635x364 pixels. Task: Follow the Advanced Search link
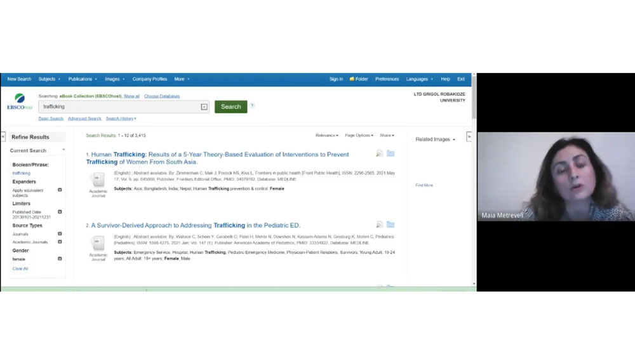coord(85,119)
